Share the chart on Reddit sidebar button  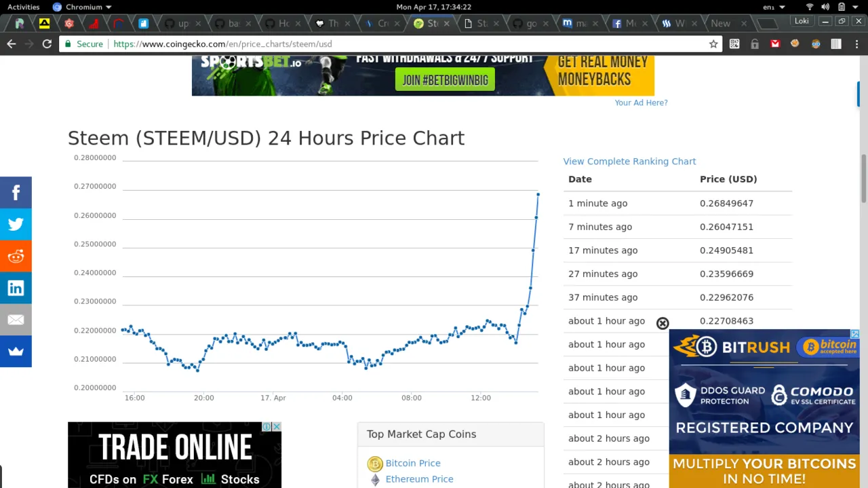tap(16, 256)
